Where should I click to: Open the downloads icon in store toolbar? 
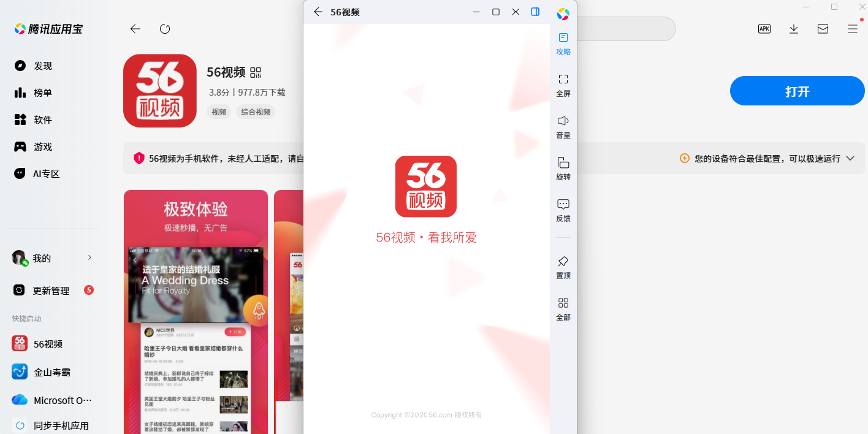point(794,29)
